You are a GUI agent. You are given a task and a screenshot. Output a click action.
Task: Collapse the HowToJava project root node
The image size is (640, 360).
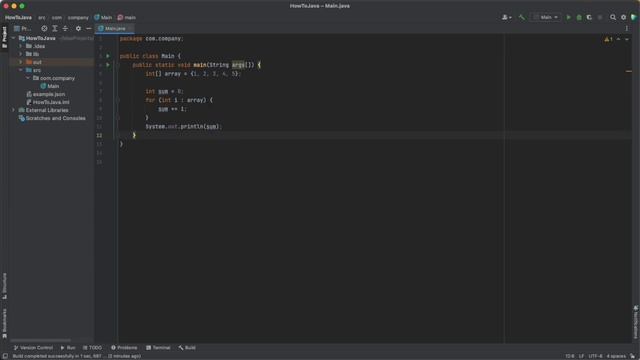13,38
